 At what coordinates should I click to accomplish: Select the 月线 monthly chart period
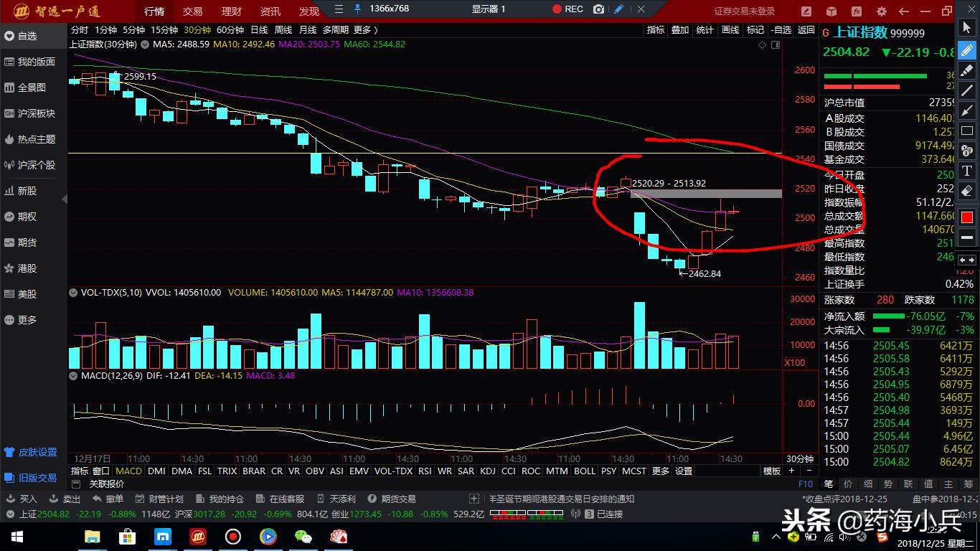click(308, 30)
